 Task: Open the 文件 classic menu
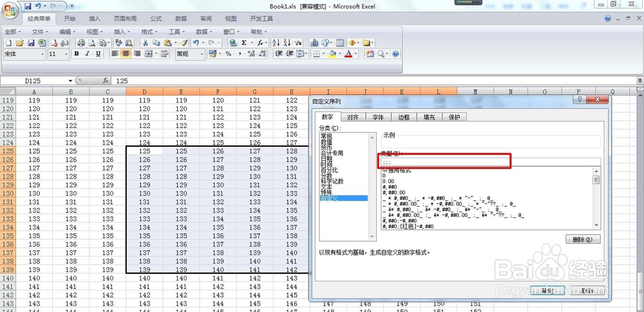(40, 32)
